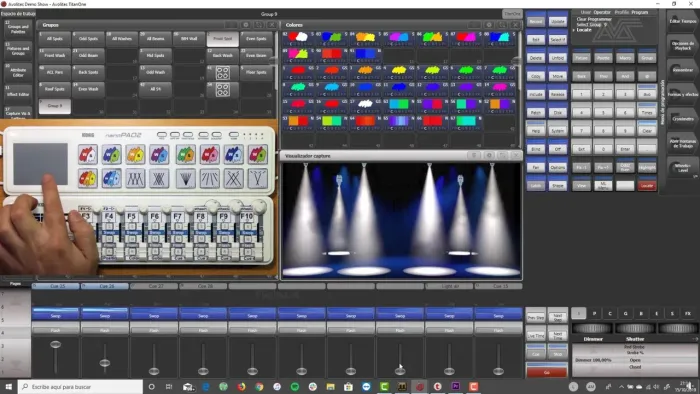Screen dimensions: 700x394
Task: Select the Floor Spots group
Action: click(x=256, y=72)
